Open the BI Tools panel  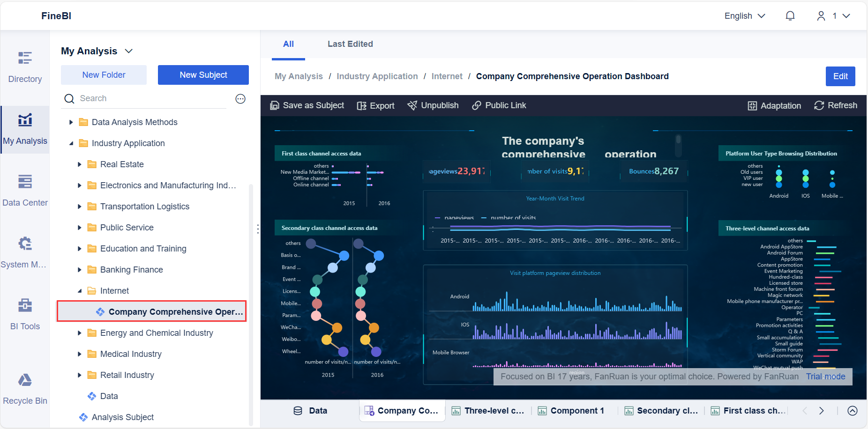[x=24, y=313]
